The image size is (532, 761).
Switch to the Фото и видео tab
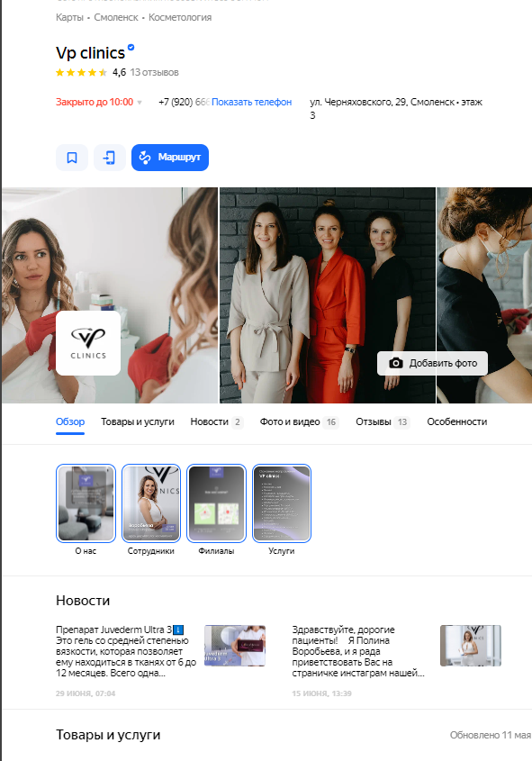click(x=299, y=421)
